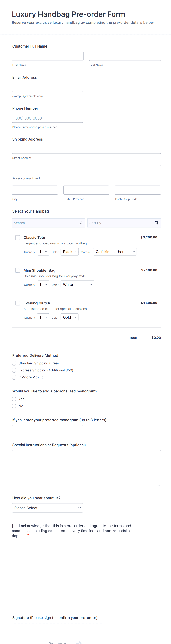Pick In-Store Pickup radio button
The height and width of the screenshot is (644, 171).
pos(14,377)
